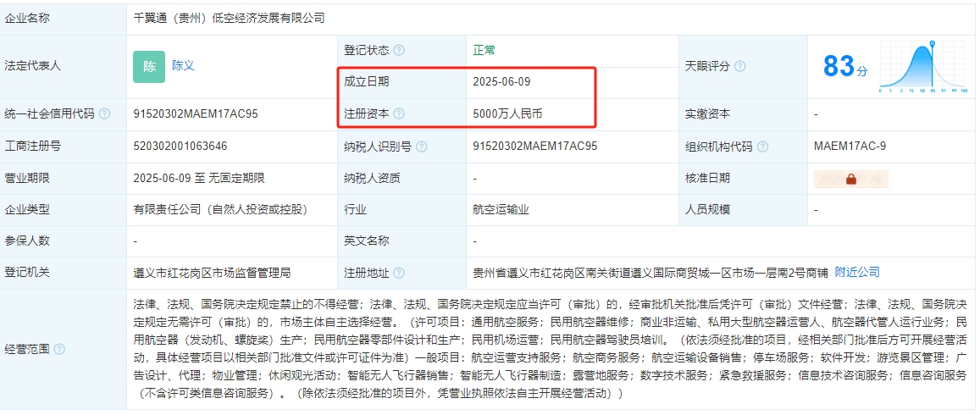Click registration number 520302001063646
The image size is (980, 415).
coord(180,147)
